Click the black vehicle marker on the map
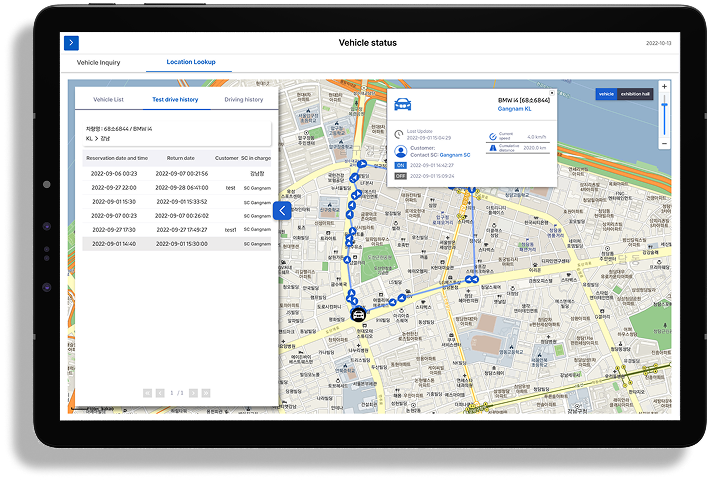Viewport: 710px width, 480px height. [x=355, y=314]
